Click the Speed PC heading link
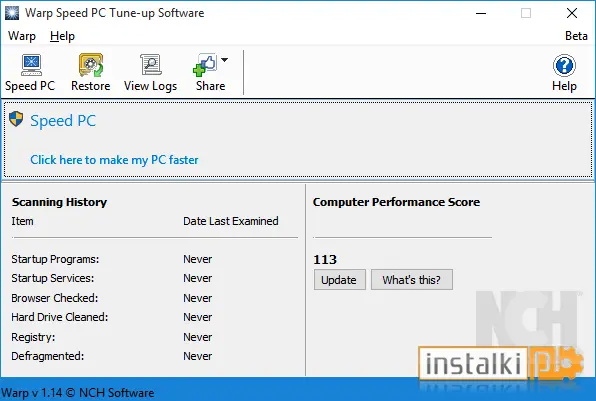Screen dimensions: 596x401 pos(63,121)
